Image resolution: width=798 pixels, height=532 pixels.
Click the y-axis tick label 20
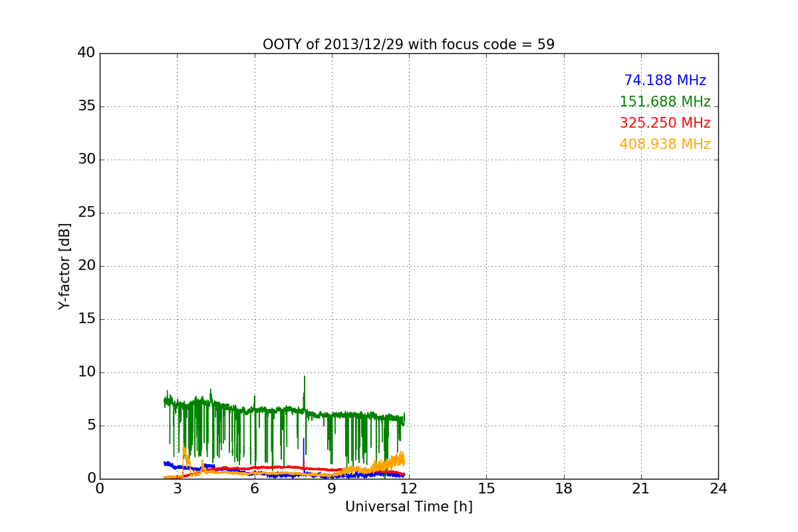(x=86, y=266)
